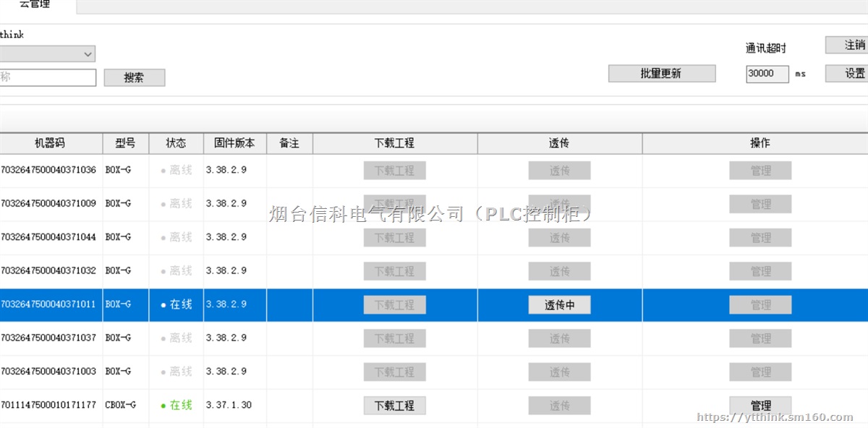Click 管理 for the online CBOX-G device
The image size is (868, 428).
click(760, 405)
